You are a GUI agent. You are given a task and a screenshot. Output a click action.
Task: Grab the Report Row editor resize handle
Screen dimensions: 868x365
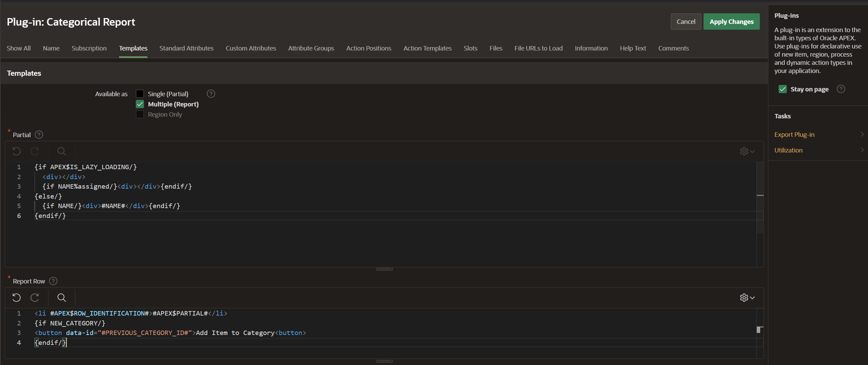[x=384, y=361]
